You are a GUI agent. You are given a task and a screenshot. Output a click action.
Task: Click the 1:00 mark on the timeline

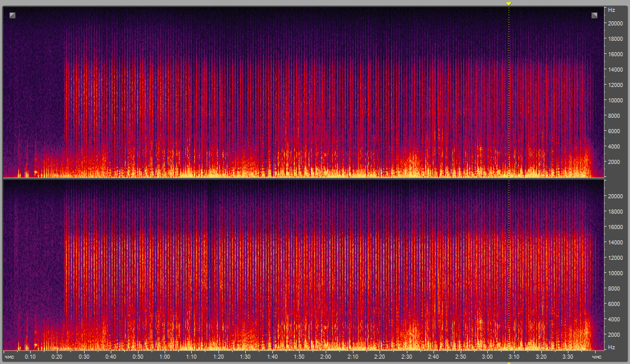[x=165, y=357]
